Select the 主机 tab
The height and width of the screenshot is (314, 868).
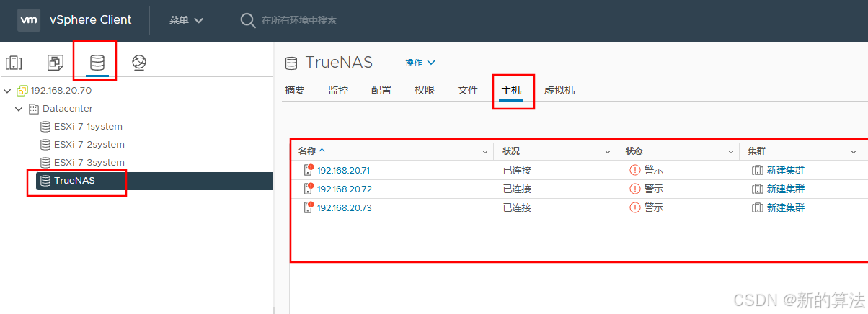[511, 91]
